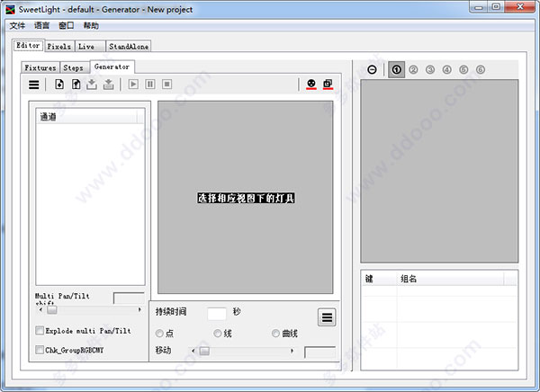Select circled number 5 page
The image size is (540, 392).
point(463,70)
